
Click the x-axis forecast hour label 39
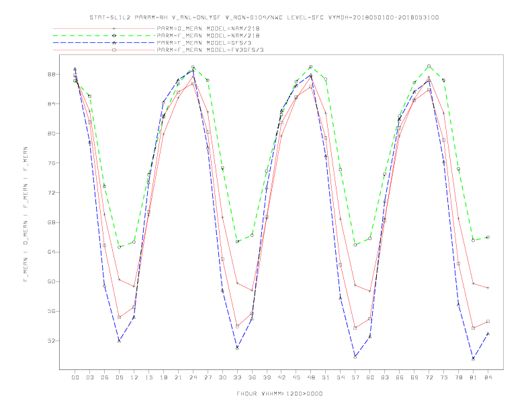[x=267, y=377]
